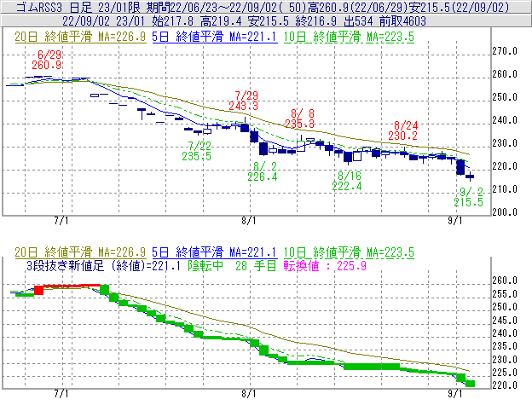Click the 7/22 235.5 low label

click(197, 151)
